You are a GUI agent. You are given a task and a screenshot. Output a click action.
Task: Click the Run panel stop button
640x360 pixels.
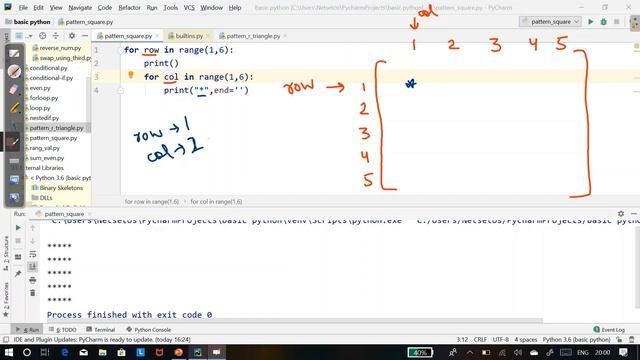pos(18,241)
